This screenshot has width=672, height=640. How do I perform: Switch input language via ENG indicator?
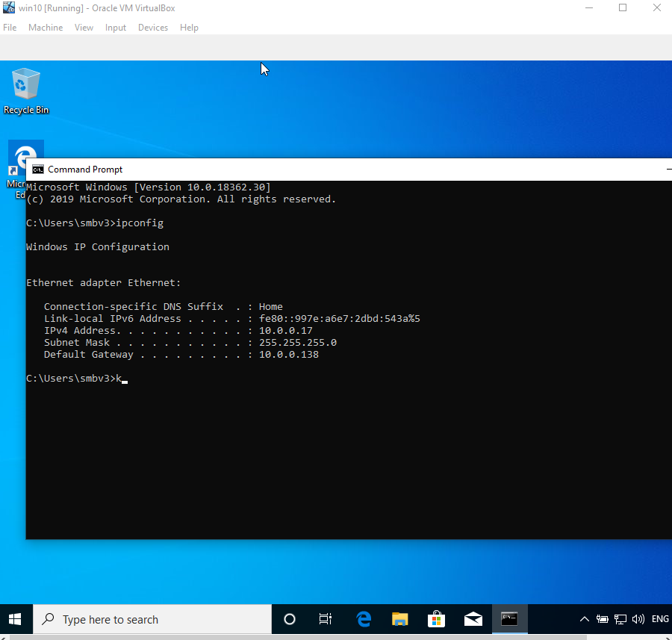(x=660, y=619)
